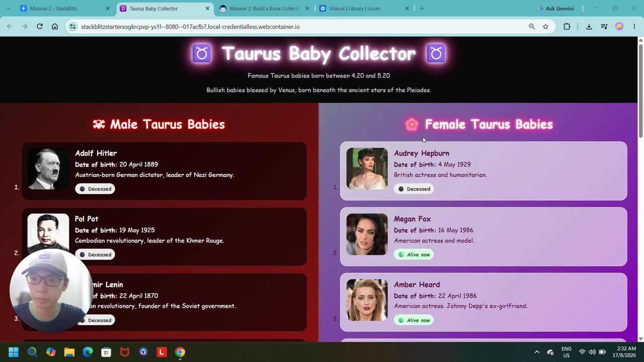Image resolution: width=644 pixels, height=362 pixels.
Task: Open the Chrome profile avatar
Action: pos(619,27)
